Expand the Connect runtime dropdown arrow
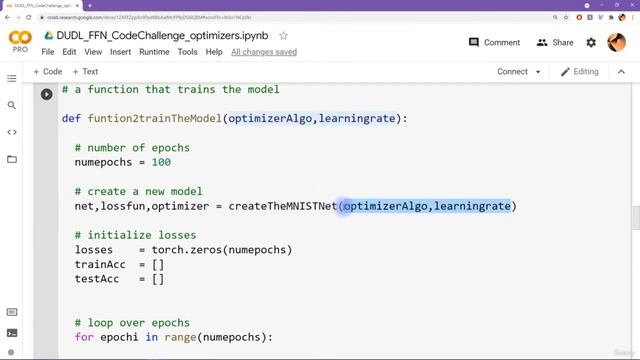 click(538, 72)
